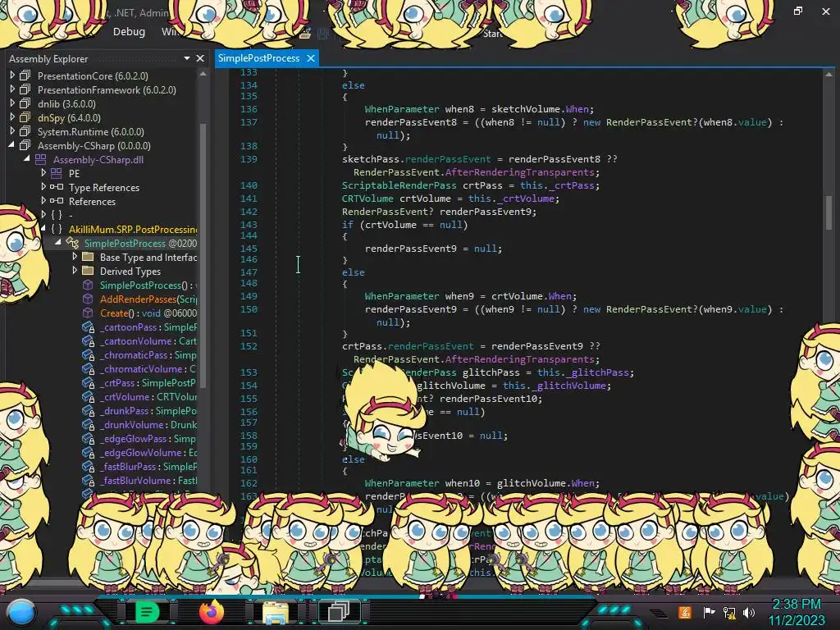The image size is (840, 630).
Task: Click the _cartoonPass field icon
Action: pyautogui.click(x=88, y=326)
